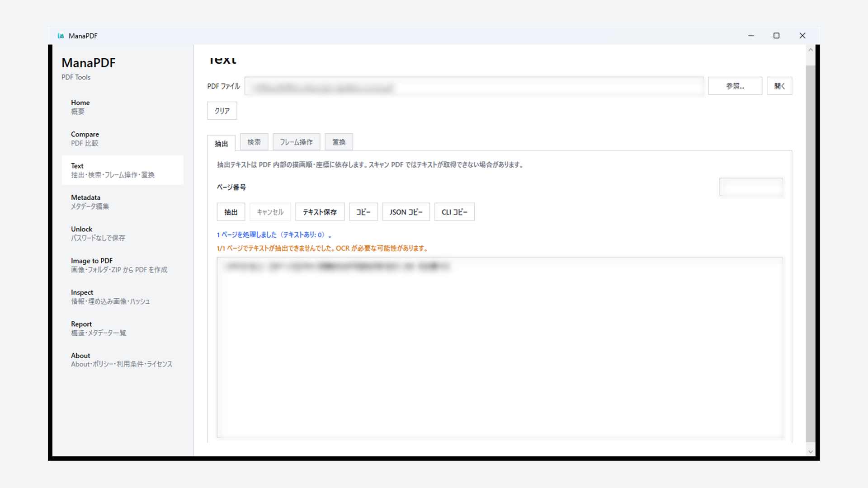Click the JSON コピー button
Screen dimensions: 868x488
[406, 212]
